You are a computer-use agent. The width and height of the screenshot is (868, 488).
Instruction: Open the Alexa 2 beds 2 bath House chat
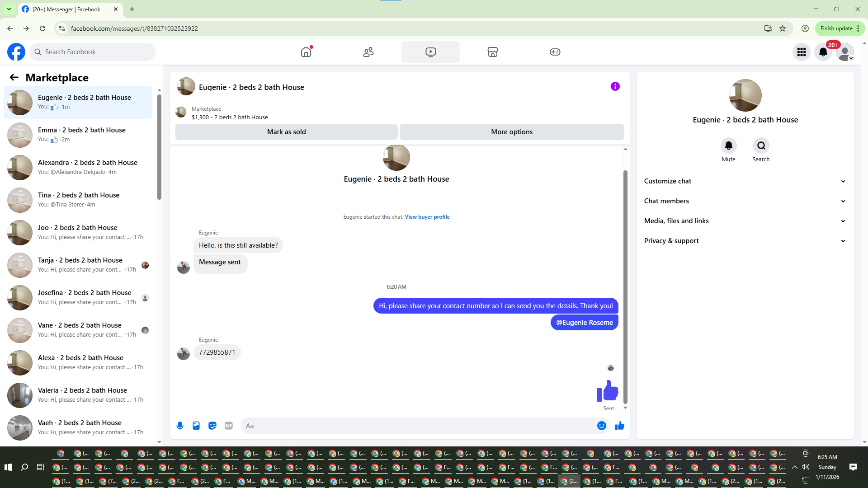[78, 362]
